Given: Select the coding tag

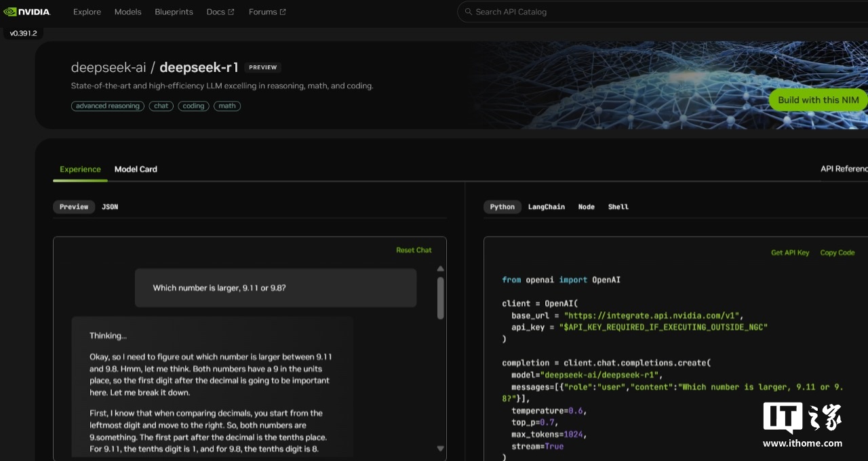Looking at the screenshot, I should coord(193,106).
